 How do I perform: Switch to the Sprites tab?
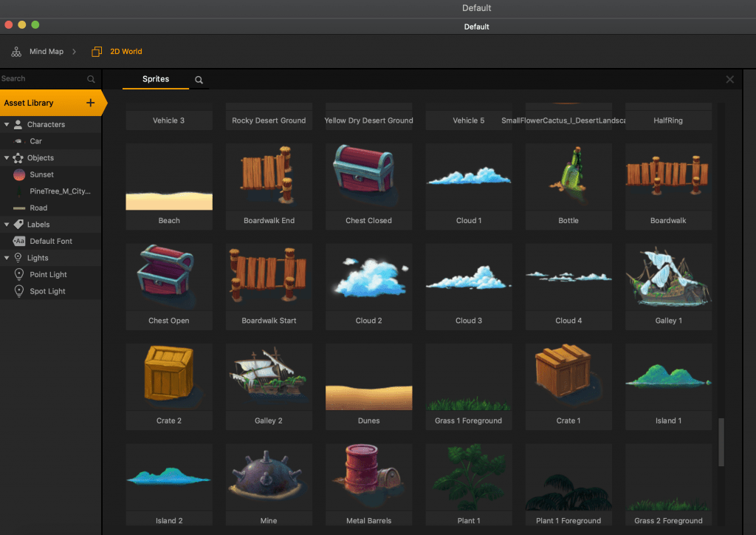pos(155,79)
